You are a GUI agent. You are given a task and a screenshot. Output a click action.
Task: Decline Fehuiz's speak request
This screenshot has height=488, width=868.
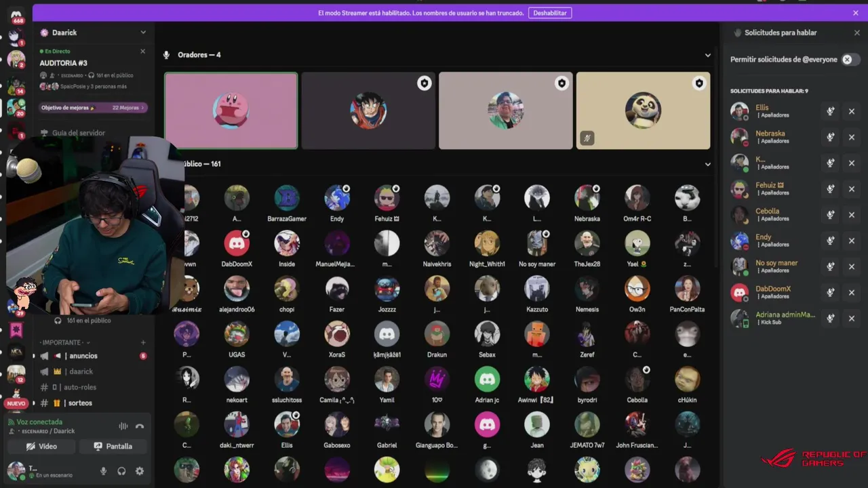[x=852, y=189]
